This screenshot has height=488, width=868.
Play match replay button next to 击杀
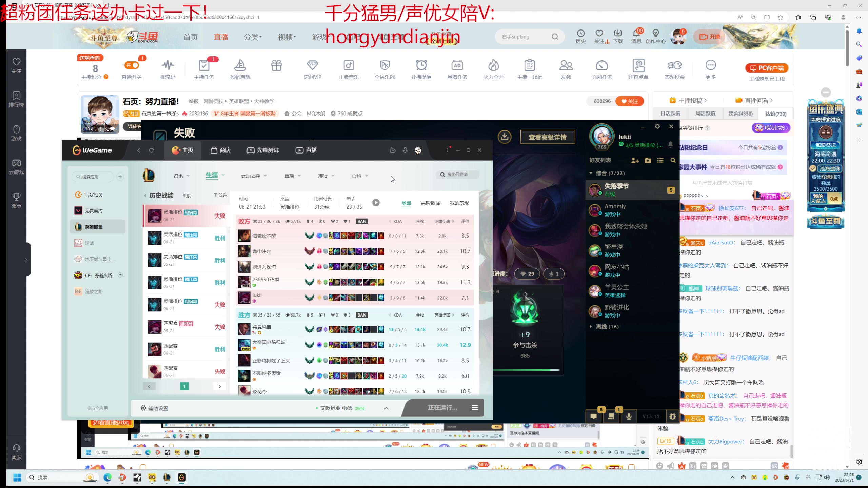(x=376, y=203)
